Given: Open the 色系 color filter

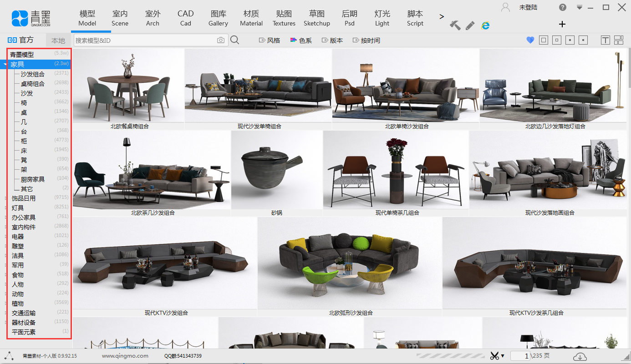Looking at the screenshot, I should [301, 40].
